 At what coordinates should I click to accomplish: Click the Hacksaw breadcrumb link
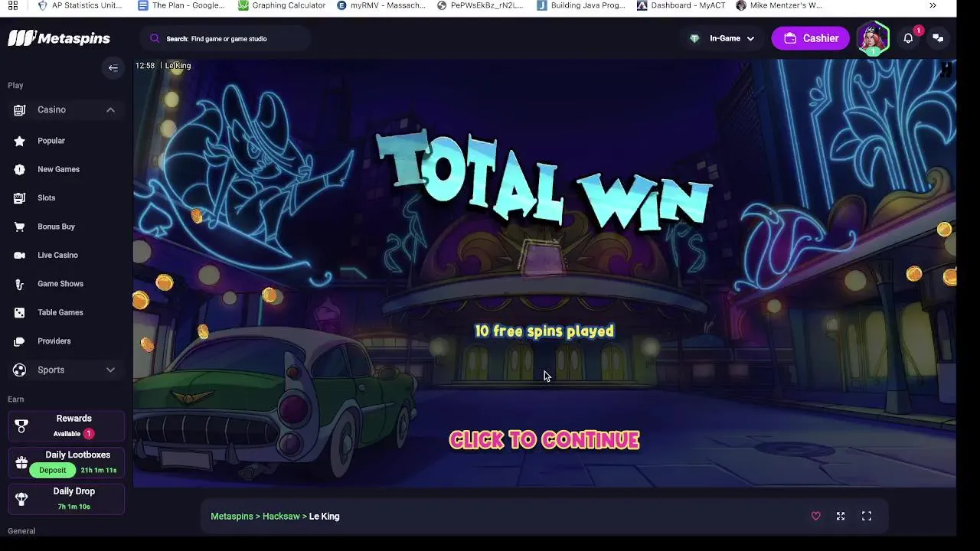(281, 517)
